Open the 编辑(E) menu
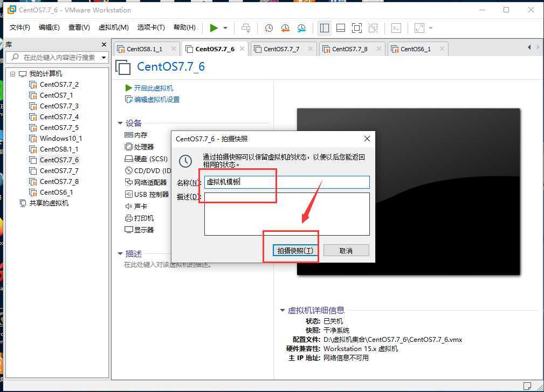Screen dimensions: 544x392 49,27
